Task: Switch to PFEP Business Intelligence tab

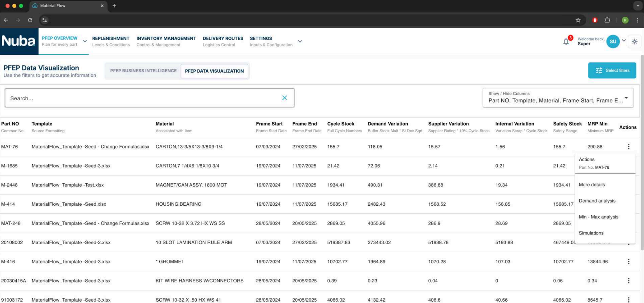Action: 143,71
